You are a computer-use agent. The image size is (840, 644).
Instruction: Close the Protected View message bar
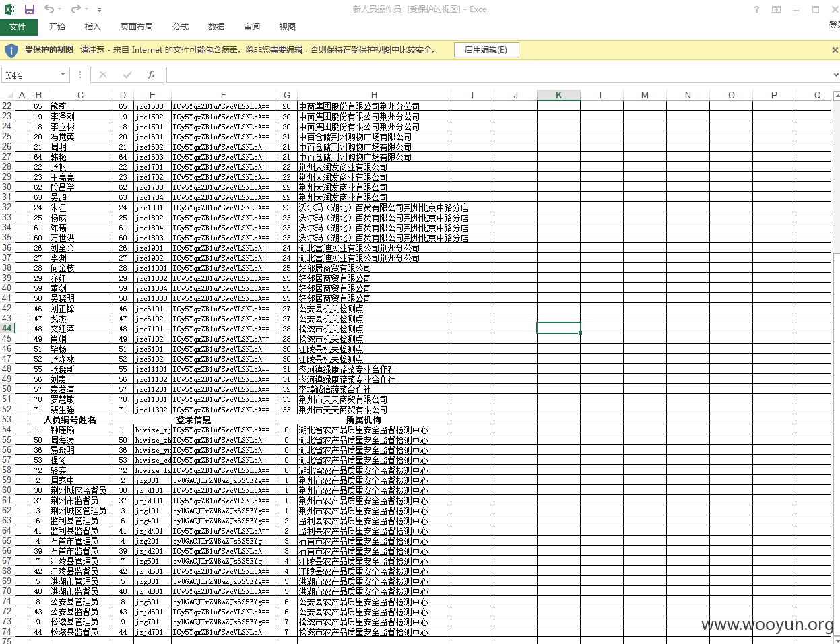click(835, 50)
